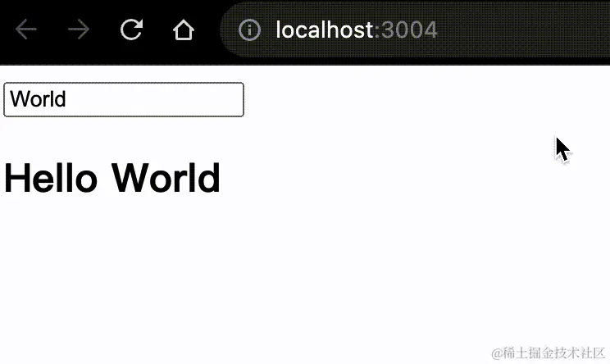Go back using the left arrow
Viewport: 610px width, 364px height.
point(26,30)
